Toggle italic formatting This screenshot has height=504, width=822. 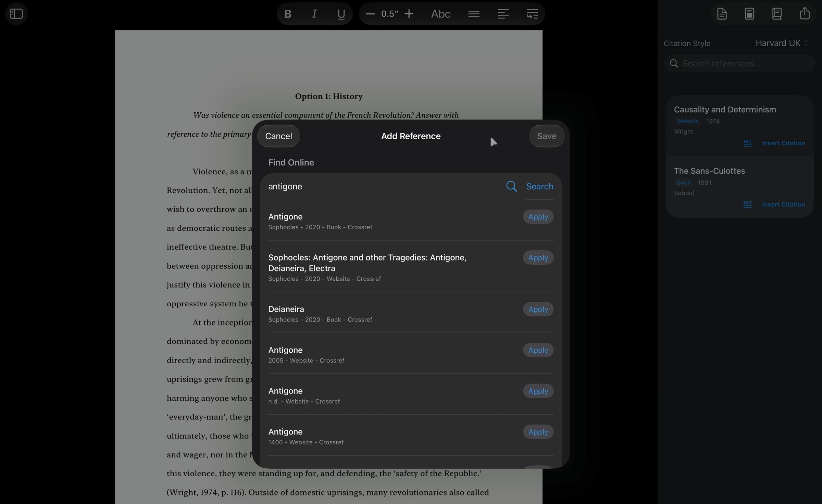pyautogui.click(x=314, y=14)
